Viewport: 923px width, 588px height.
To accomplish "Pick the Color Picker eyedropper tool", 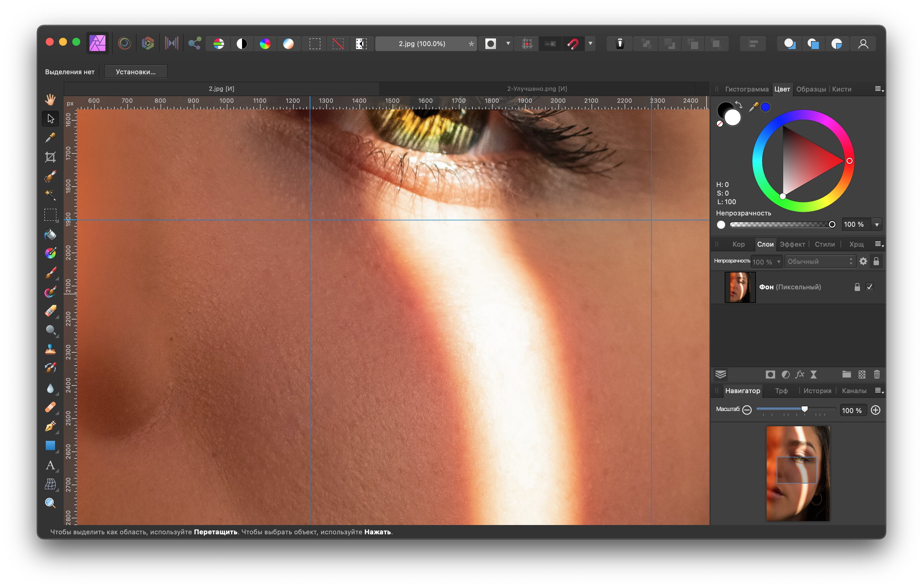I will (50, 138).
